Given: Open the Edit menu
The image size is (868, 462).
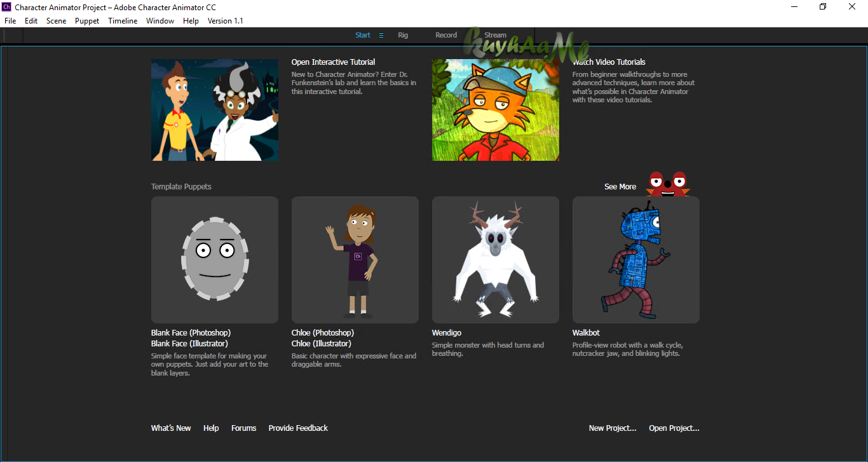Looking at the screenshot, I should (x=31, y=21).
